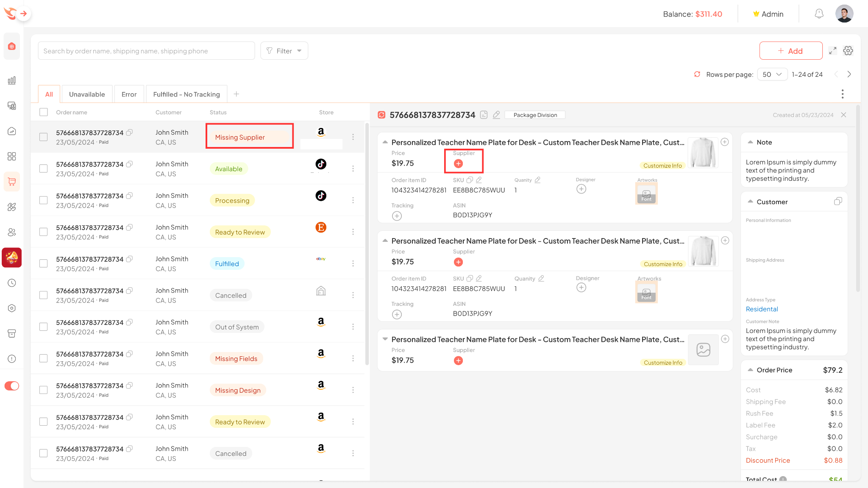Screen dimensions: 868x488
Task: Switch to Fulfilled - No Tracking tab
Action: (186, 94)
